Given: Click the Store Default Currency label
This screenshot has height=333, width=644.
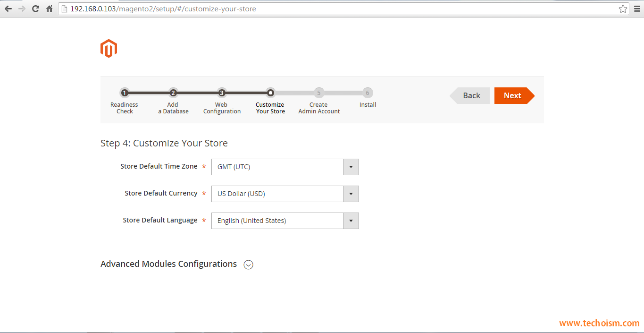Looking at the screenshot, I should point(161,193).
